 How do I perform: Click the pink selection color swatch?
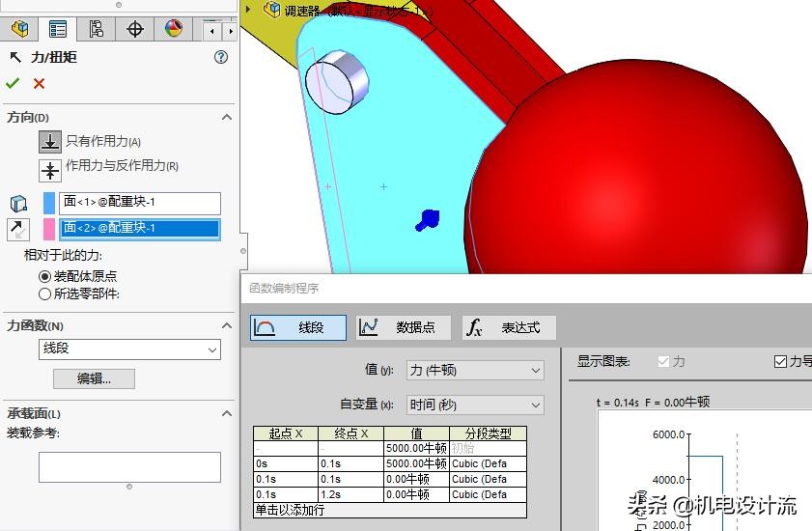click(49, 229)
